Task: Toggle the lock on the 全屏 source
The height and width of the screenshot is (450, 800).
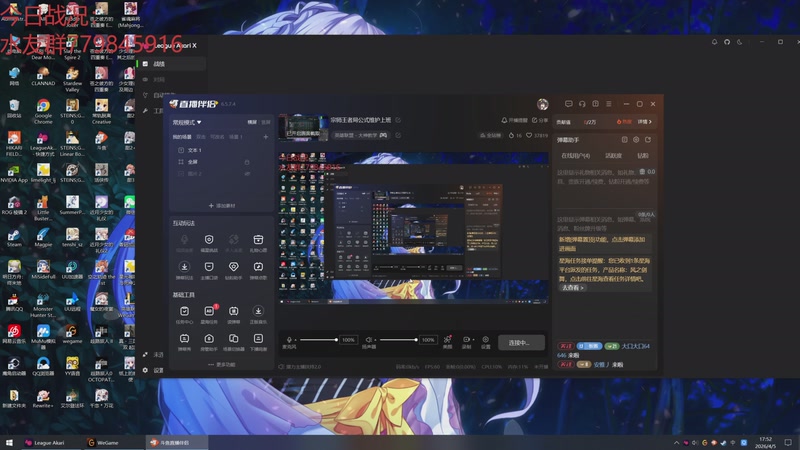Action: (247, 162)
